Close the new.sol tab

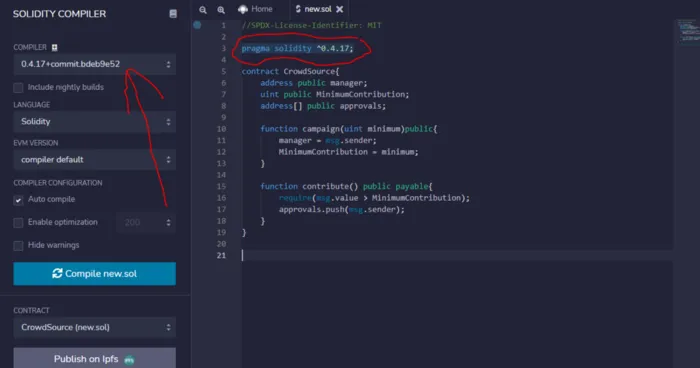click(340, 9)
